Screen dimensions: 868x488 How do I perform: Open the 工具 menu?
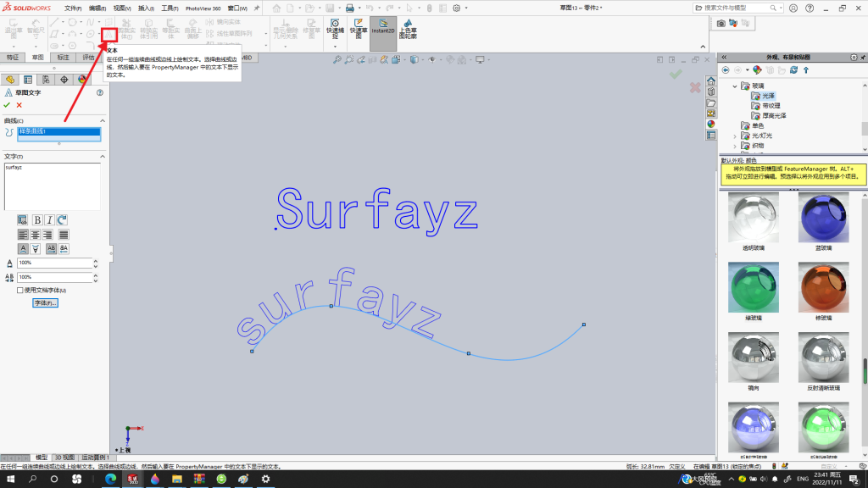(170, 8)
